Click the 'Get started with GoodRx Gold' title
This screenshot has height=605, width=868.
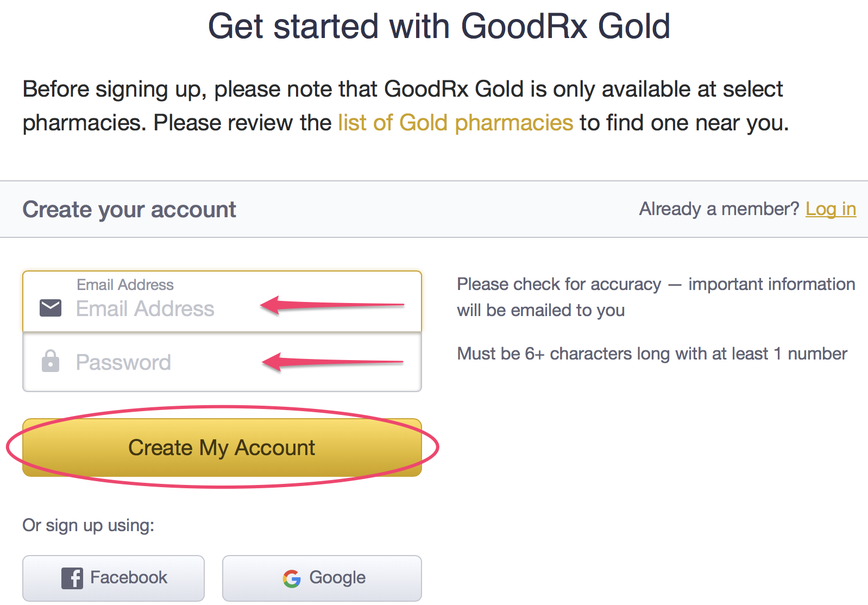coord(439,26)
